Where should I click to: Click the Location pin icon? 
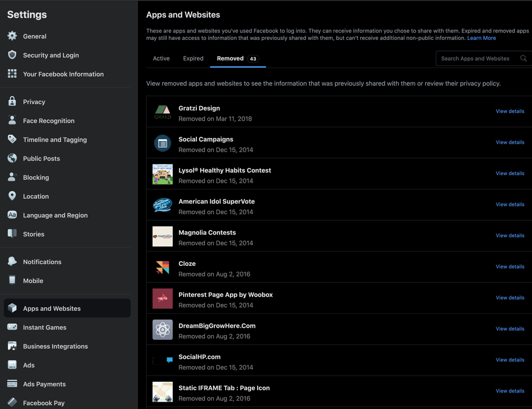click(x=12, y=196)
